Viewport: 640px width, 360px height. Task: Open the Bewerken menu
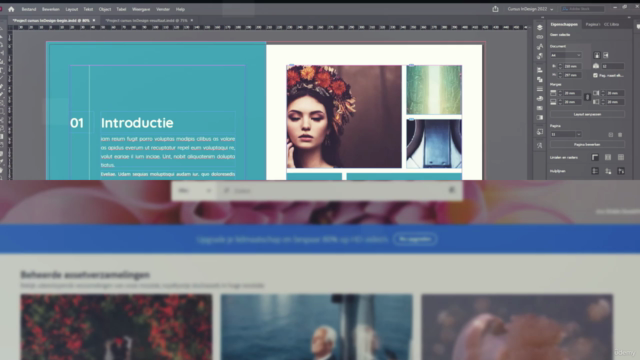pyautogui.click(x=51, y=9)
